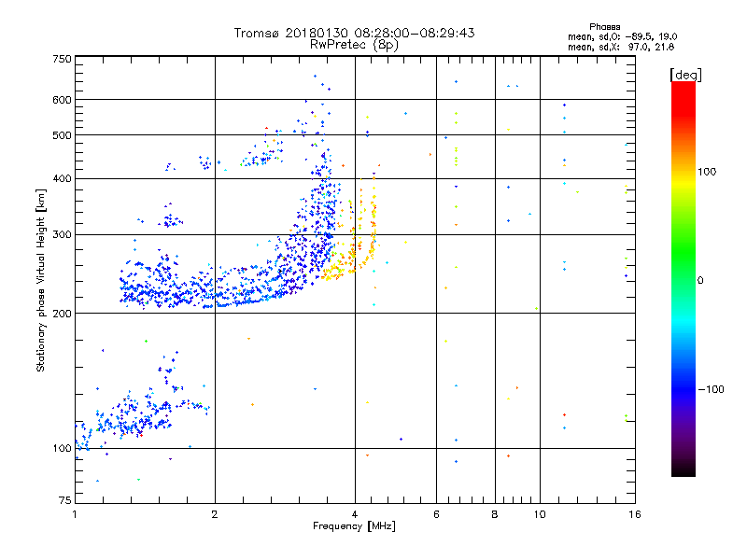This screenshot has height=560, width=747.
Task: Click the '[deg]' colorbar unit label
Action: tap(685, 75)
